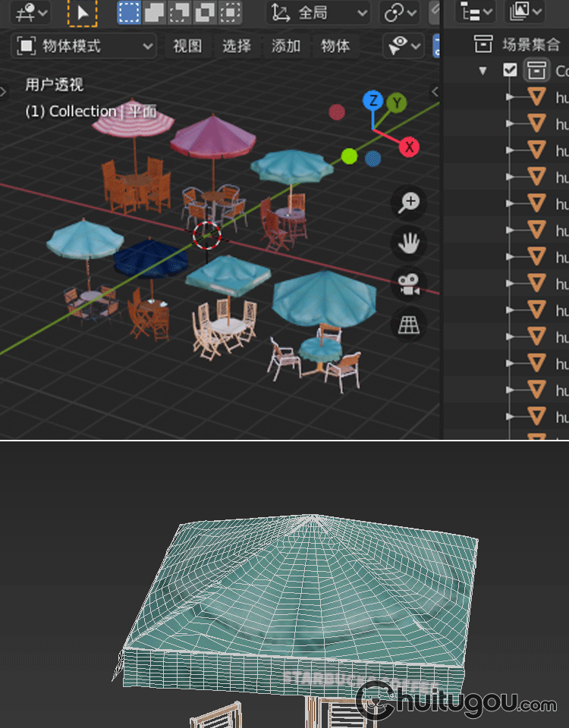Choose the invert selection mode toggle
569x728 pixels.
205,13
